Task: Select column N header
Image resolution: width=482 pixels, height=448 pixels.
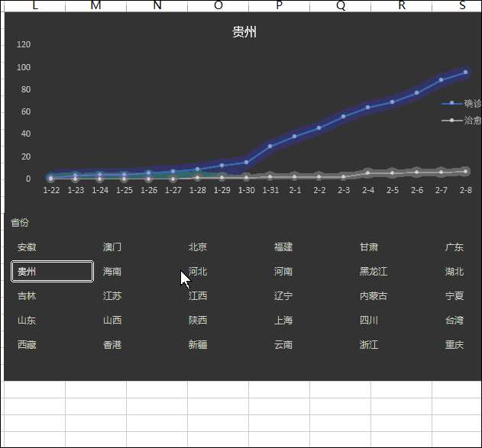Action: 157,5
